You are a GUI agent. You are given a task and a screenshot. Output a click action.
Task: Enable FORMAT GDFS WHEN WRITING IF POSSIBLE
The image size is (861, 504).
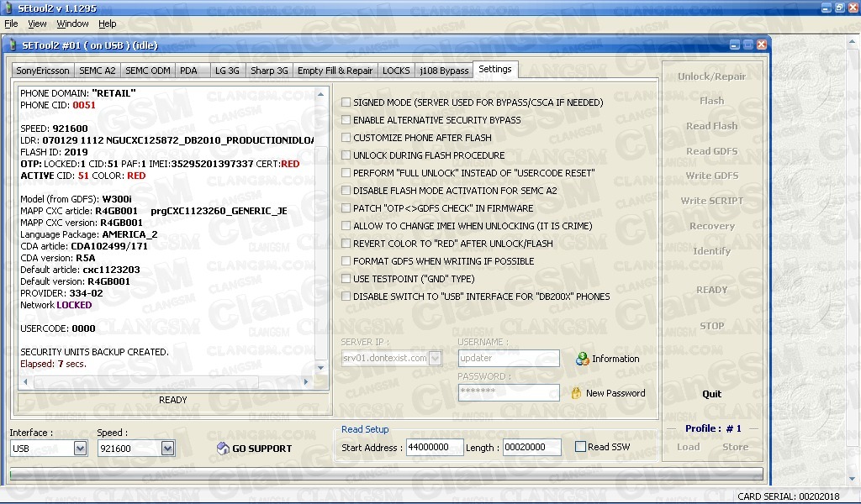[x=346, y=261]
